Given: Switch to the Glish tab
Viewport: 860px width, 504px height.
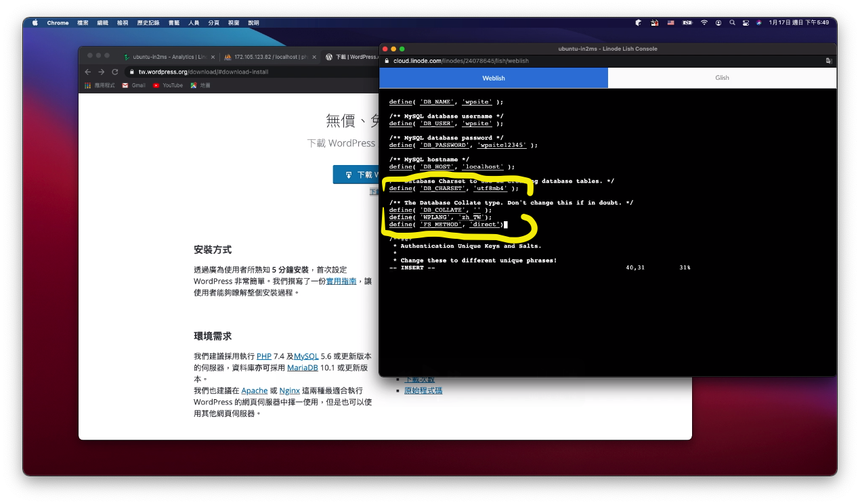Looking at the screenshot, I should click(723, 78).
